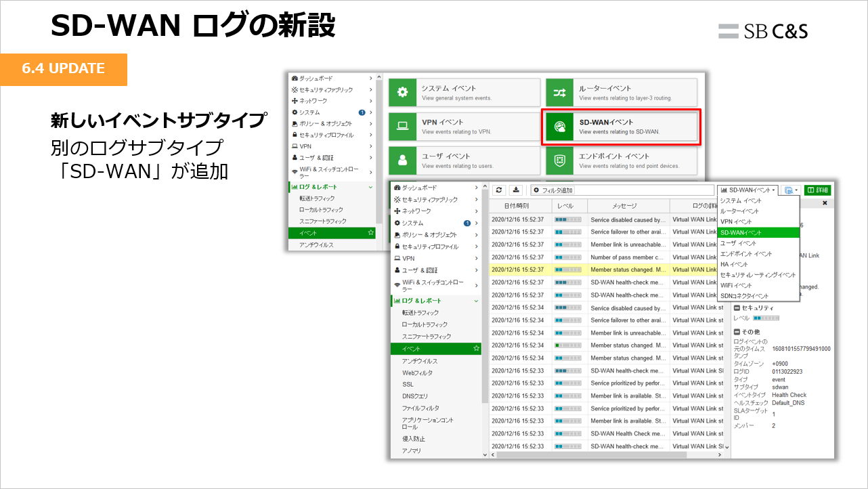The width and height of the screenshot is (868, 489).
Task: Click the refresh icon above the log list
Action: point(500,190)
